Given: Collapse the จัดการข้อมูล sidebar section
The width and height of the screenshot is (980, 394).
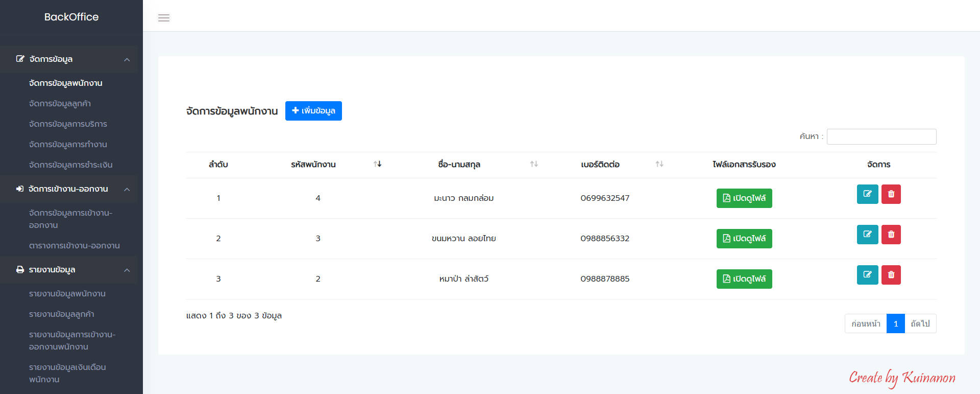Looking at the screenshot, I should [x=127, y=60].
